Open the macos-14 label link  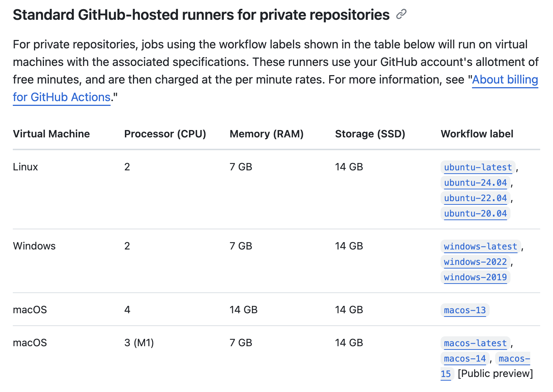[x=465, y=359]
